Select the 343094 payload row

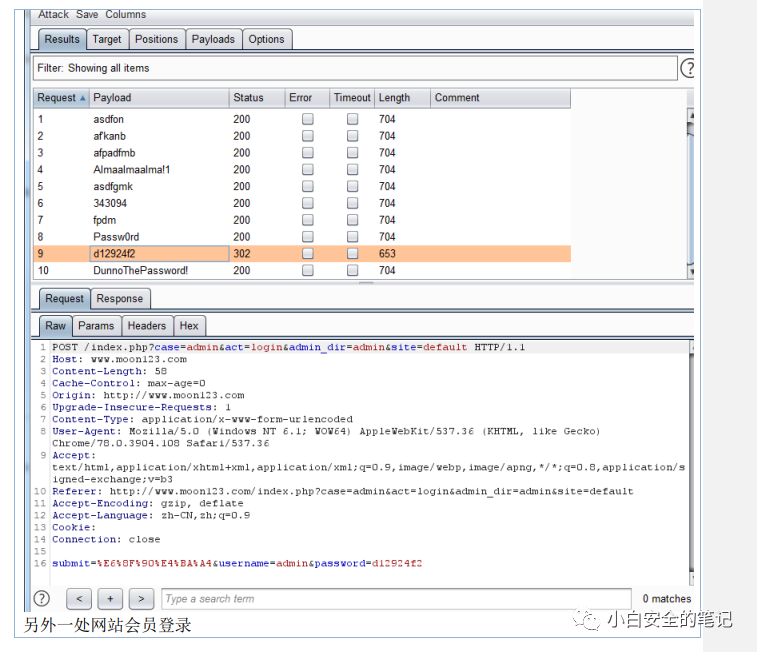302,203
